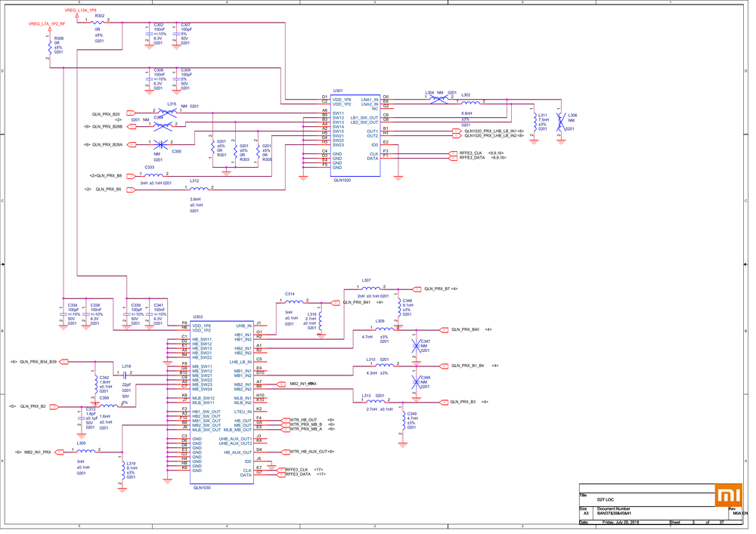The width and height of the screenshot is (756, 534).
Task: Select the QLN_PRX_B41 port name
Action: click(x=356, y=302)
